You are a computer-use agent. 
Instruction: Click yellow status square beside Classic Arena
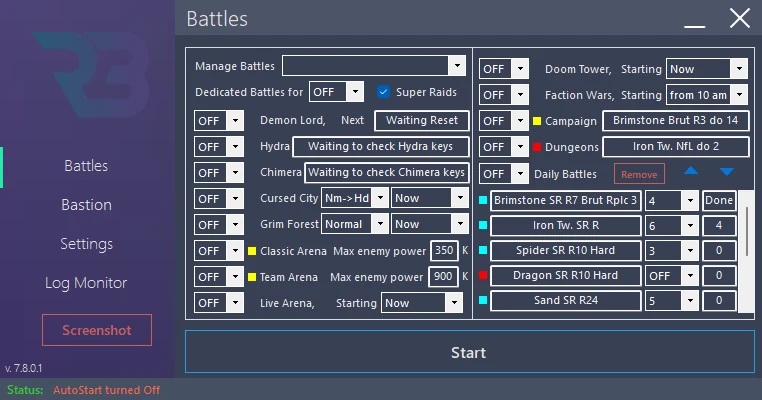coord(252,251)
